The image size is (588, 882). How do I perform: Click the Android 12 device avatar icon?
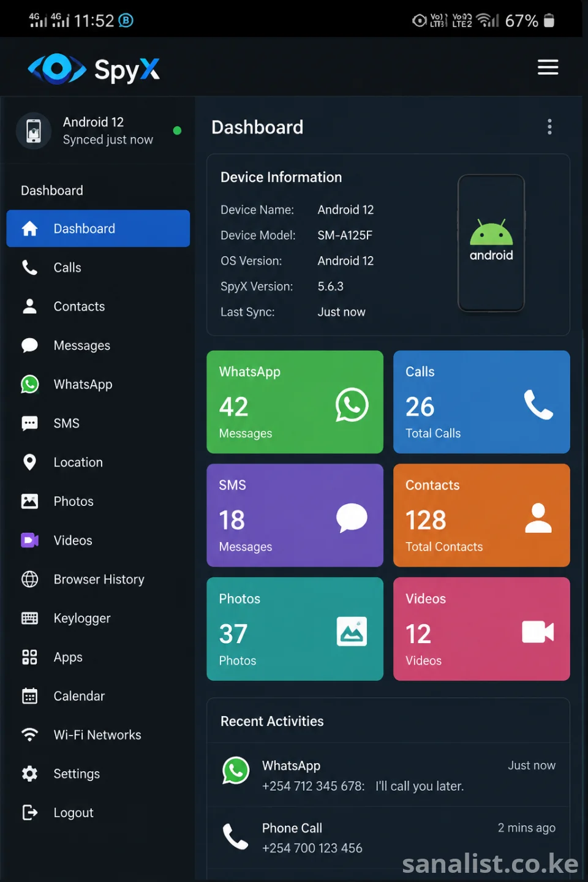34,130
